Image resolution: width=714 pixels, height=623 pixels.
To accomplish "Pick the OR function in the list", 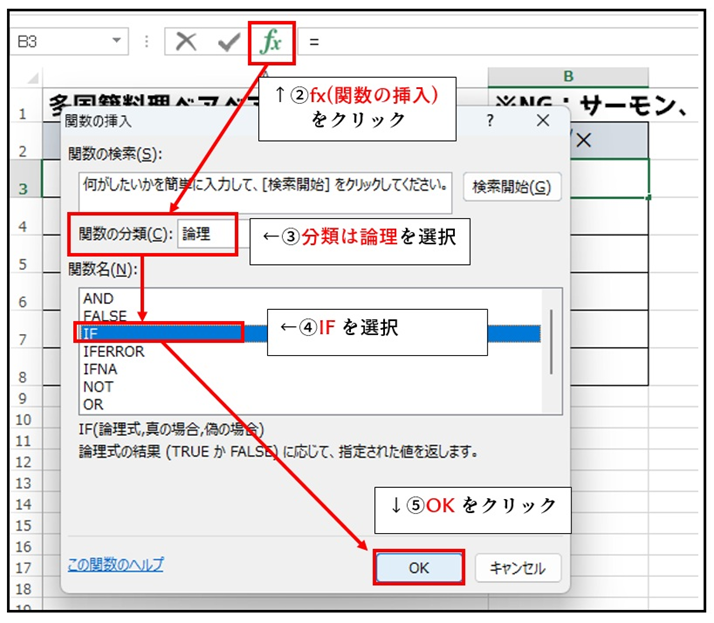I will pos(93,404).
